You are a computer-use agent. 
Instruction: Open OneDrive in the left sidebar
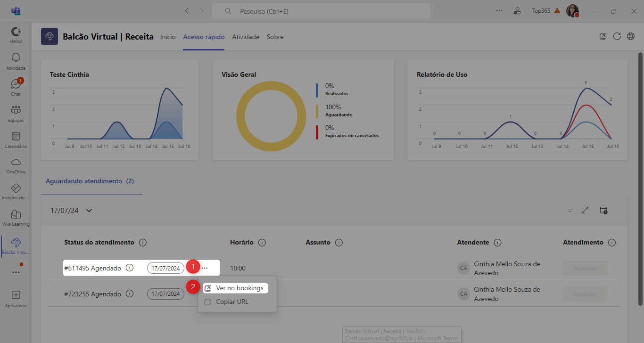(x=16, y=165)
